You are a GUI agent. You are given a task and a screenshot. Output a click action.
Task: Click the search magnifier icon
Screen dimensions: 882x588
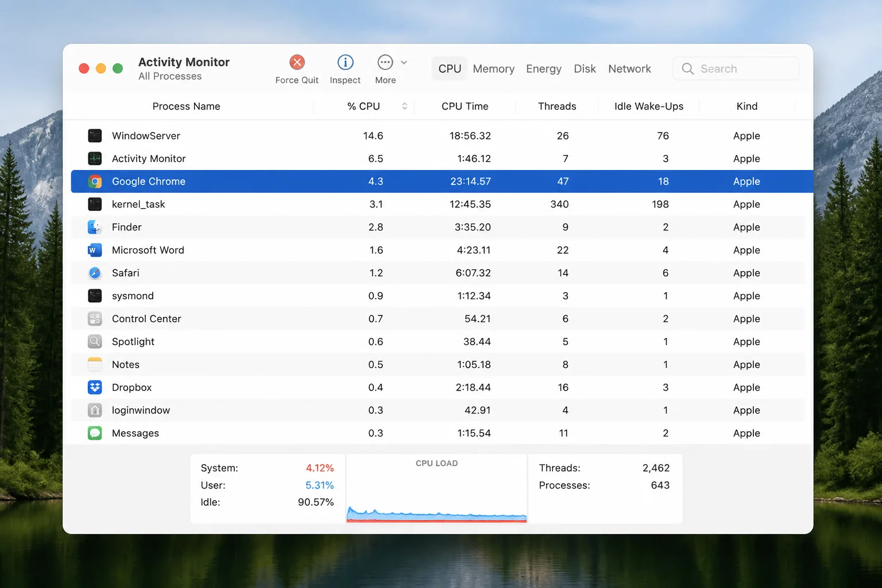point(687,69)
